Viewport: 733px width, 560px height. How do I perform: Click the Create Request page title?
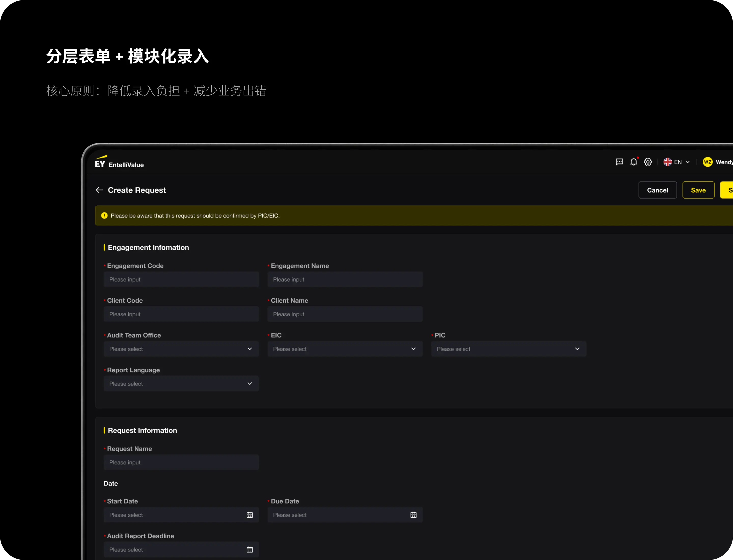click(x=137, y=190)
